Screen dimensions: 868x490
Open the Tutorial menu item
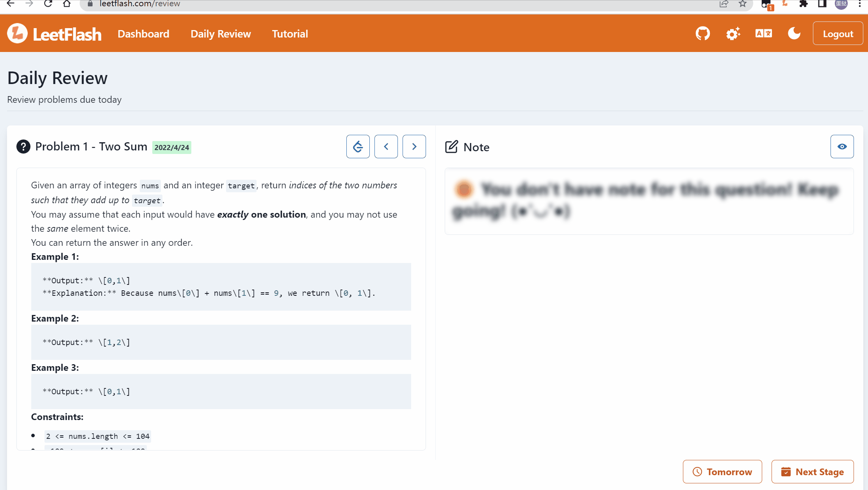(290, 34)
